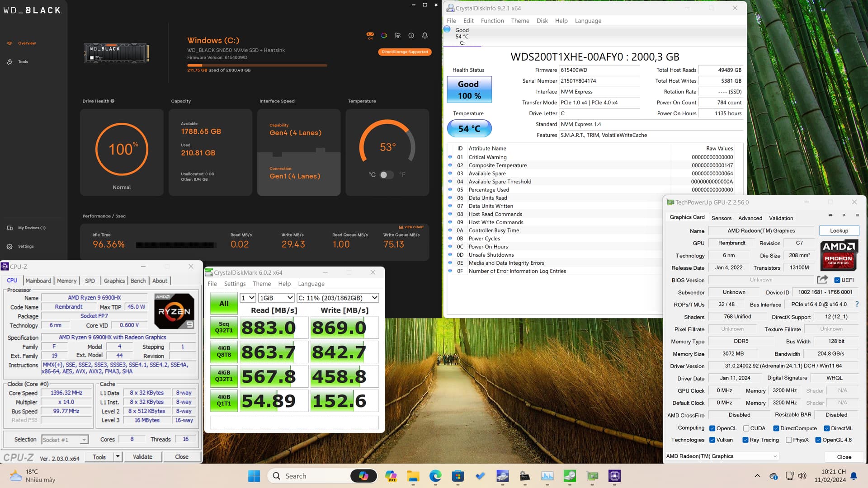
Task: Open File Explorer from the taskbar
Action: (x=413, y=476)
